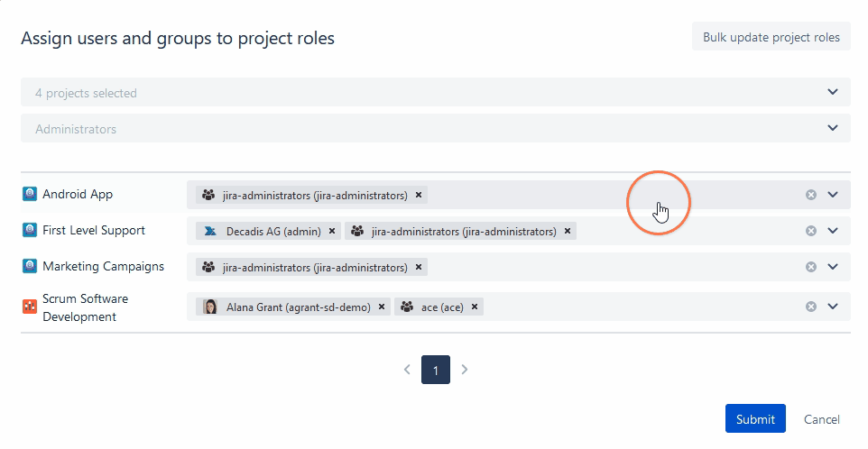Viewport: 868px width, 449px height.
Task: Clear all assignees for Android App
Action: coord(810,195)
